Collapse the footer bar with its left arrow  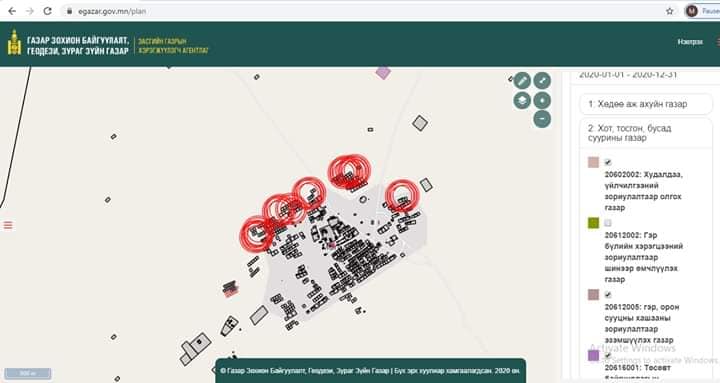pyautogui.click(x=214, y=369)
